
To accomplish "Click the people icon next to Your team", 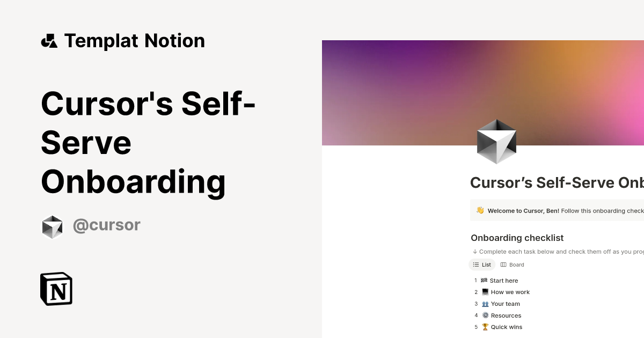I will [x=485, y=304].
